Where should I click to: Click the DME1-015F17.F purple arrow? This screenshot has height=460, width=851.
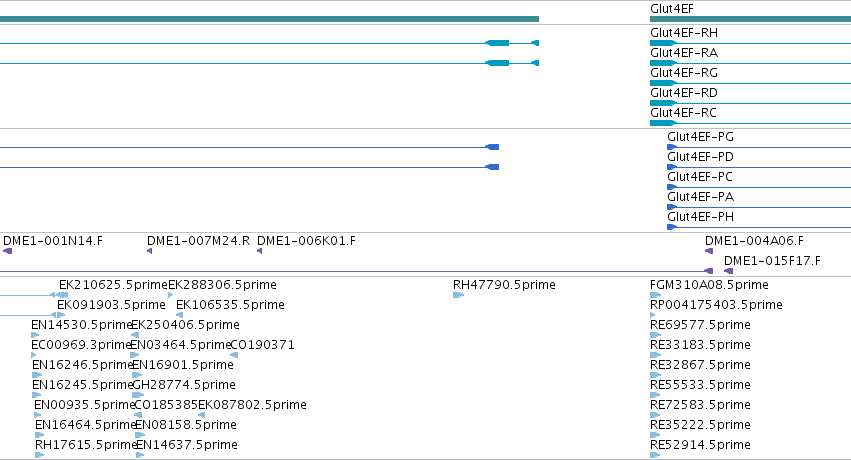(x=728, y=271)
